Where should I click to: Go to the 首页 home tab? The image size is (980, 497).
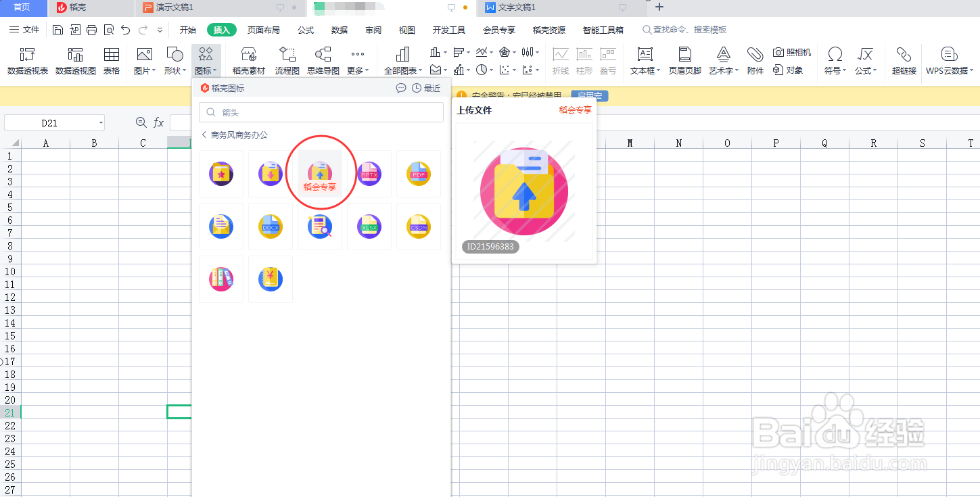(22, 7)
